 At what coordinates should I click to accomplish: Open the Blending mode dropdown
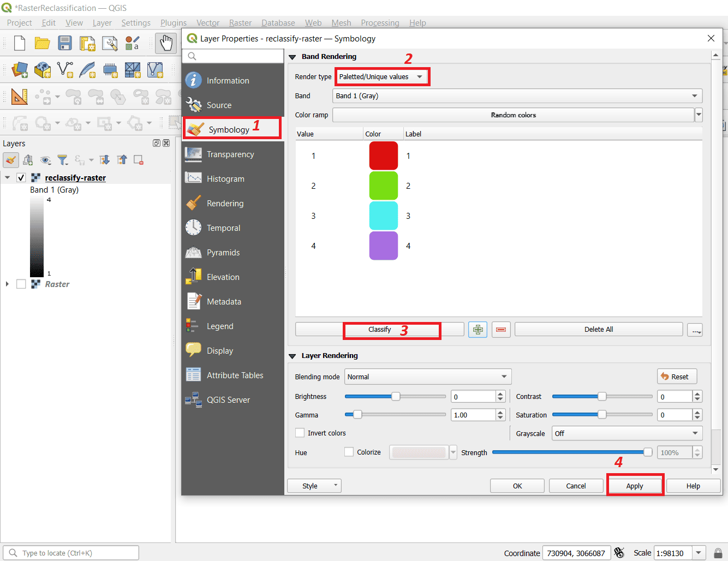(427, 377)
